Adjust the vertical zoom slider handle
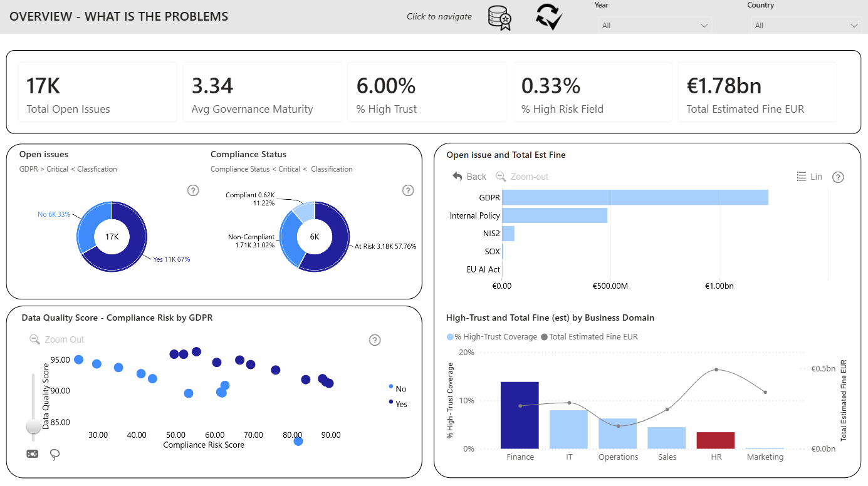Viewport: 868px width, 486px height. pyautogui.click(x=33, y=427)
